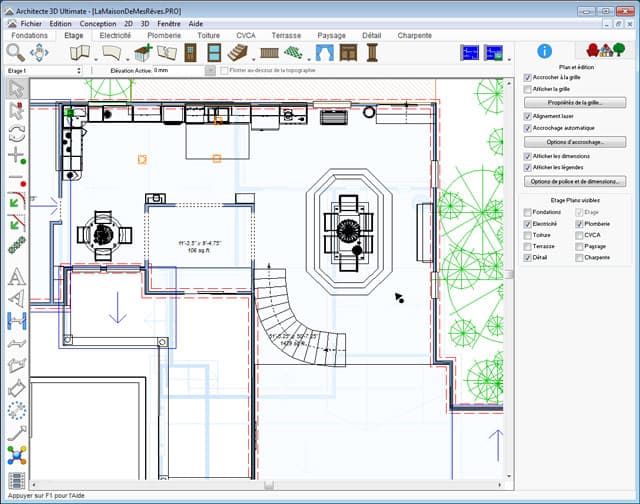Viewport: 640px width, 504px height.
Task: Select the column tool
Action: point(372,53)
